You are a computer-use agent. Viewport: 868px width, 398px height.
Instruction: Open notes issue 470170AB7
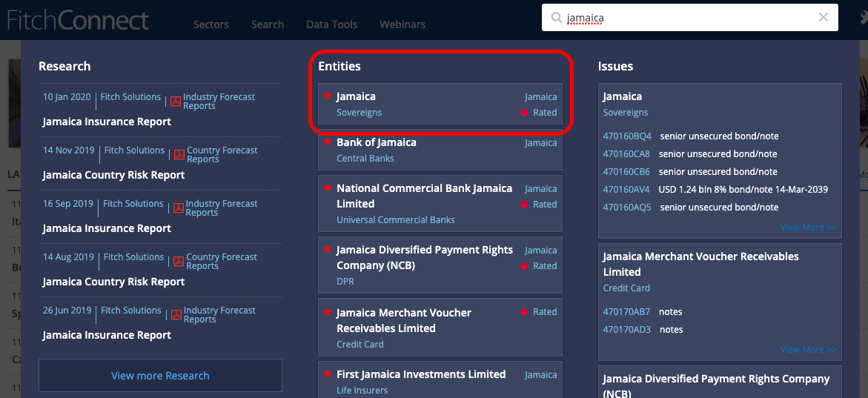click(626, 312)
